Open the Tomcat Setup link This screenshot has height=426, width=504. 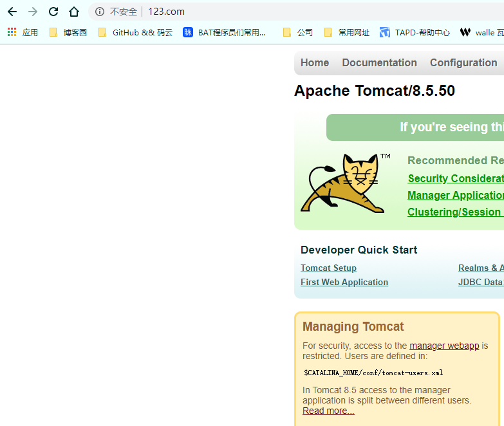pyautogui.click(x=328, y=268)
